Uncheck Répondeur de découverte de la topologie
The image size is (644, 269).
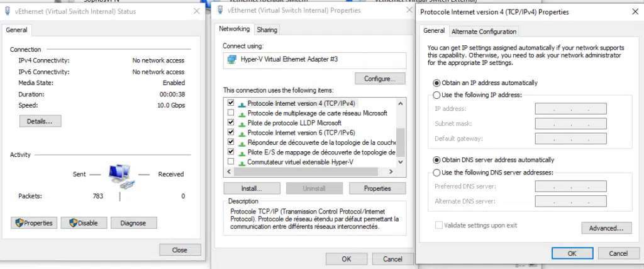231,142
